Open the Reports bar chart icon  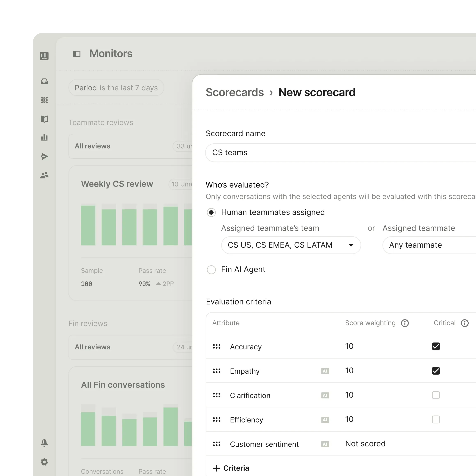(x=44, y=137)
